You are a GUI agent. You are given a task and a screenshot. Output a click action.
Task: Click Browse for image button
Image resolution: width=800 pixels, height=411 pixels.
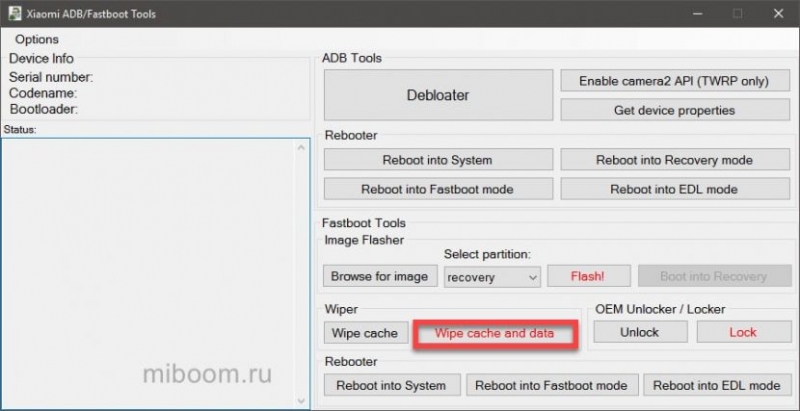tap(380, 276)
